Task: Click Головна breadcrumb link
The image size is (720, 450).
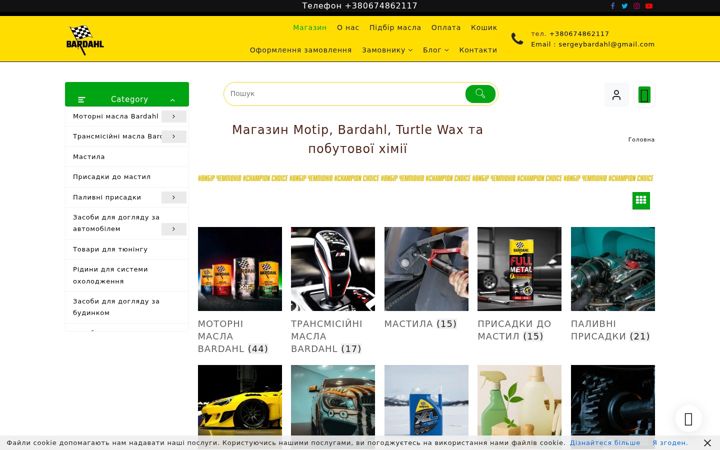Action: point(641,140)
